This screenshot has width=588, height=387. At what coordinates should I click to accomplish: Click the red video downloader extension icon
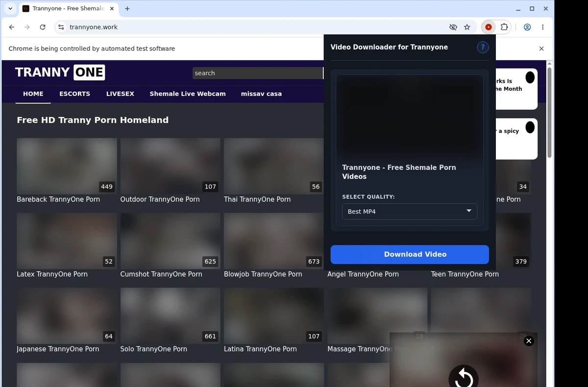[x=489, y=27]
